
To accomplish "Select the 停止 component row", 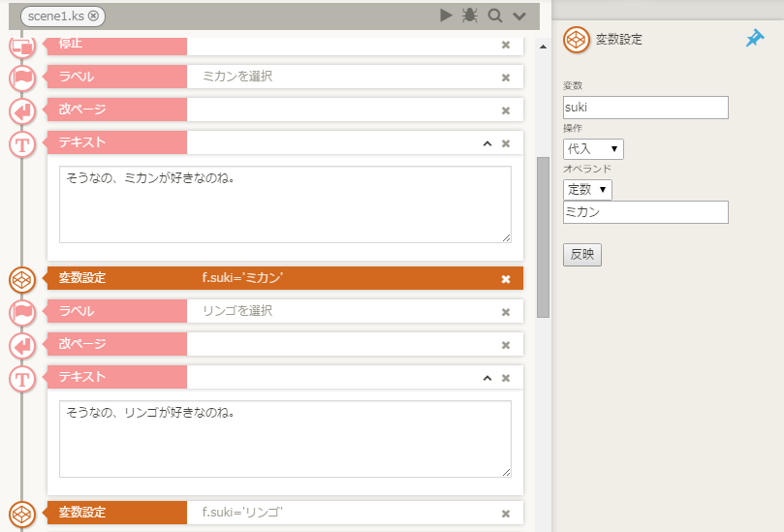I will pyautogui.click(x=285, y=46).
